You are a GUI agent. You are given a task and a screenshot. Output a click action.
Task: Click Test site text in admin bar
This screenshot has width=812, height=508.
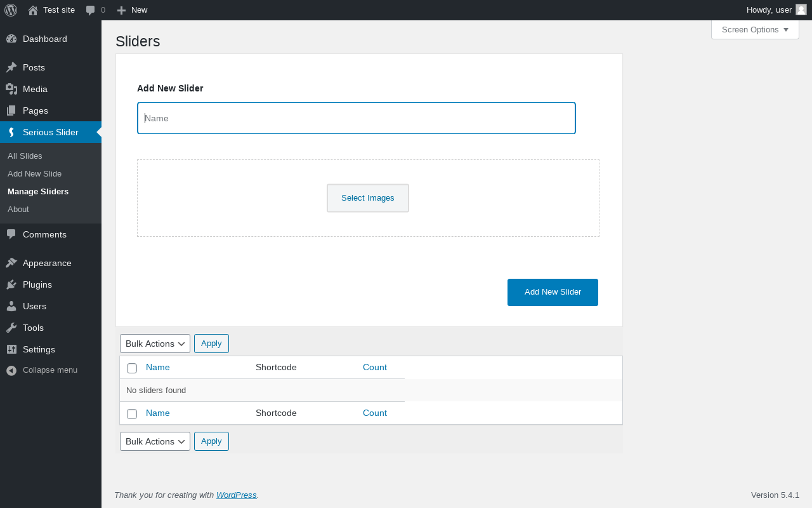59,10
